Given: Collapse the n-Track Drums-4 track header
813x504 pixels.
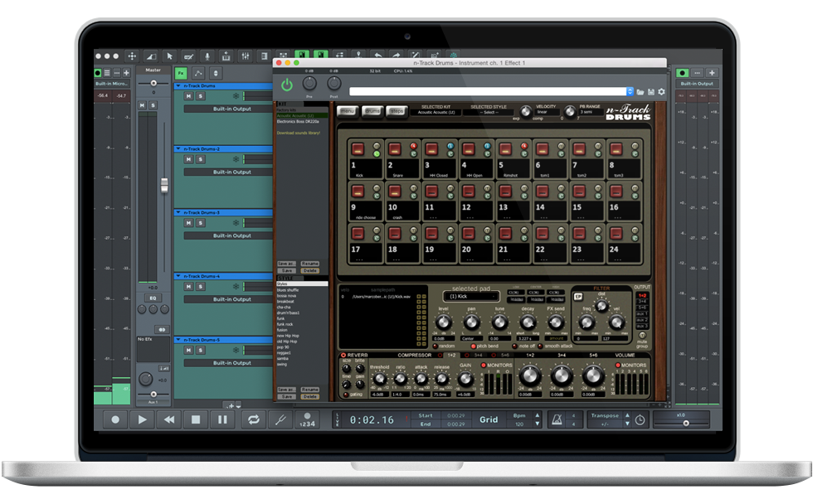Looking at the screenshot, I should pos(178,276).
